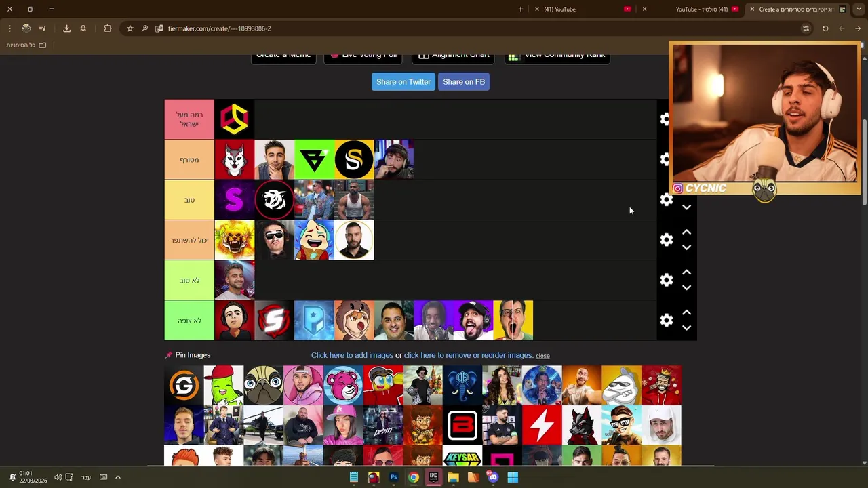Open Photoshop from taskbar
This screenshot has height=488, width=868.
pyautogui.click(x=393, y=477)
